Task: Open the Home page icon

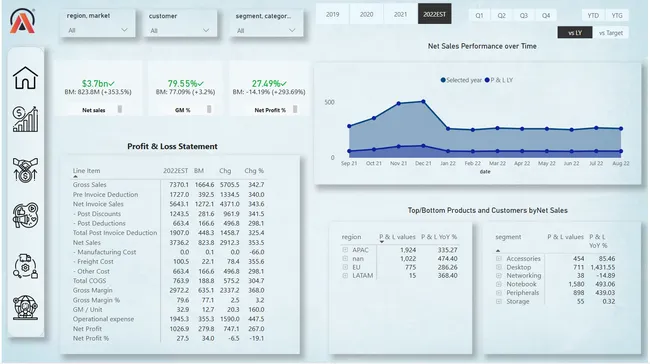Action: click(x=25, y=78)
